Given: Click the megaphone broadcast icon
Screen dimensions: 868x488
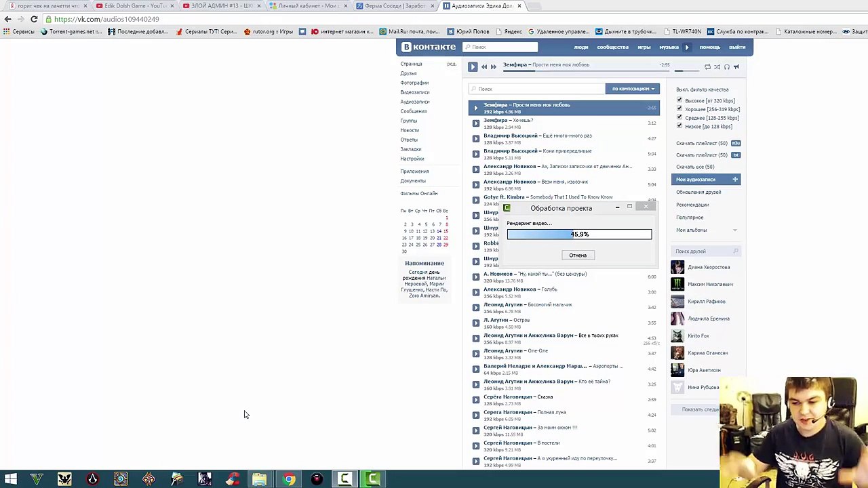Looking at the screenshot, I should [736, 66].
